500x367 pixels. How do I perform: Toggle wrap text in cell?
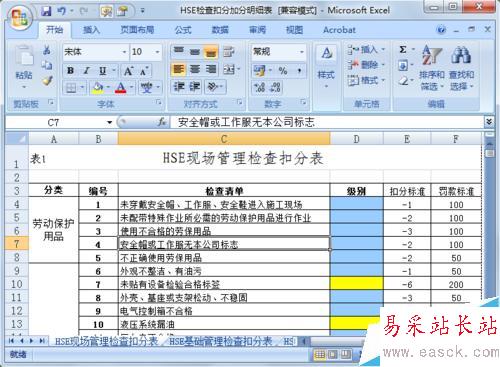point(229,51)
